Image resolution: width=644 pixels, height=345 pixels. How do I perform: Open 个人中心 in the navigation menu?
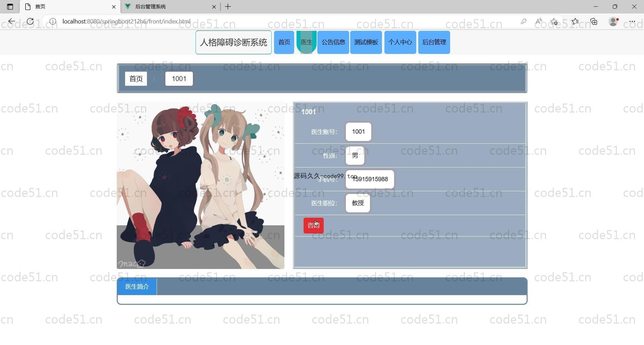coord(400,42)
